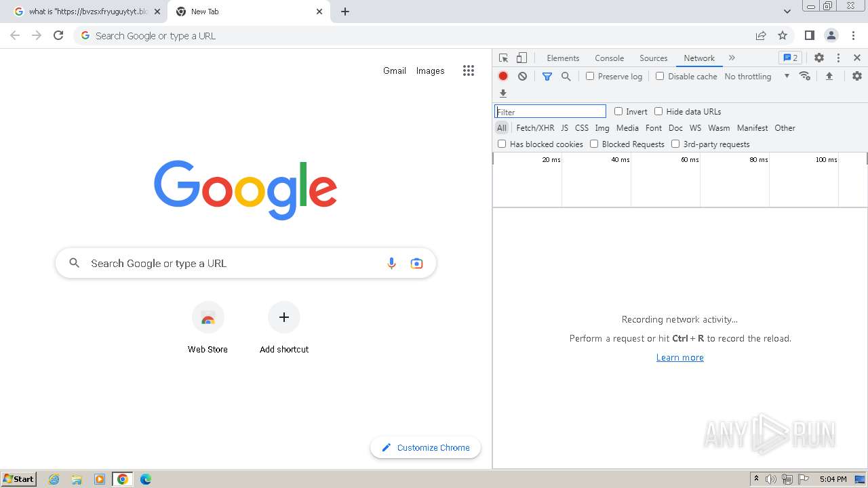Screen dimensions: 868x488
Task: Check Has blocked cookies
Action: coord(502,144)
